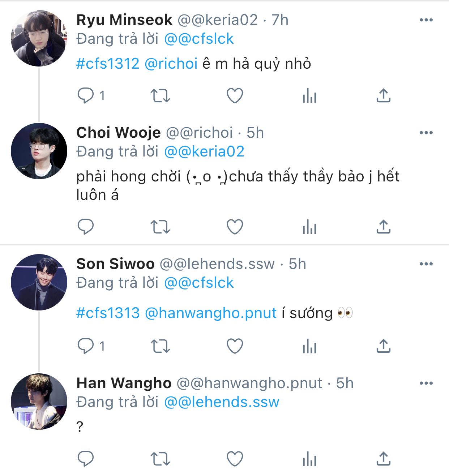Like Ryu Minseok's tweet
The width and height of the screenshot is (449, 476).
click(235, 96)
